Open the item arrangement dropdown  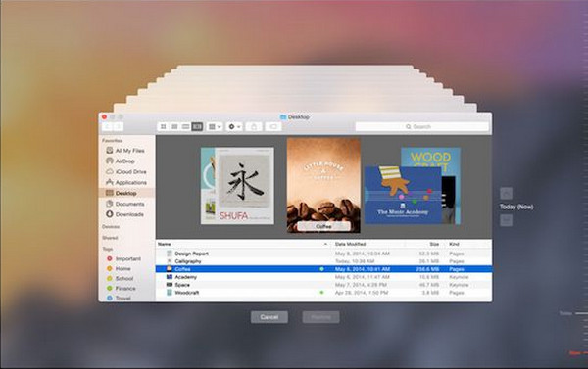click(215, 127)
